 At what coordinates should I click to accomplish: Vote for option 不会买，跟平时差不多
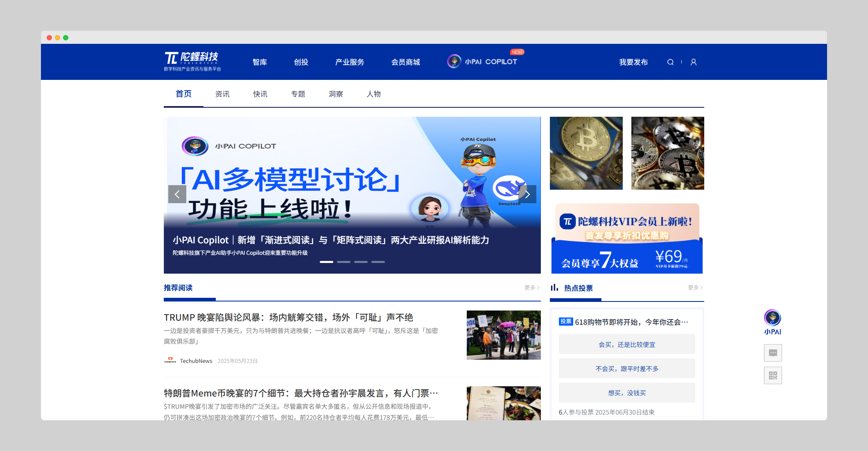pos(627,369)
